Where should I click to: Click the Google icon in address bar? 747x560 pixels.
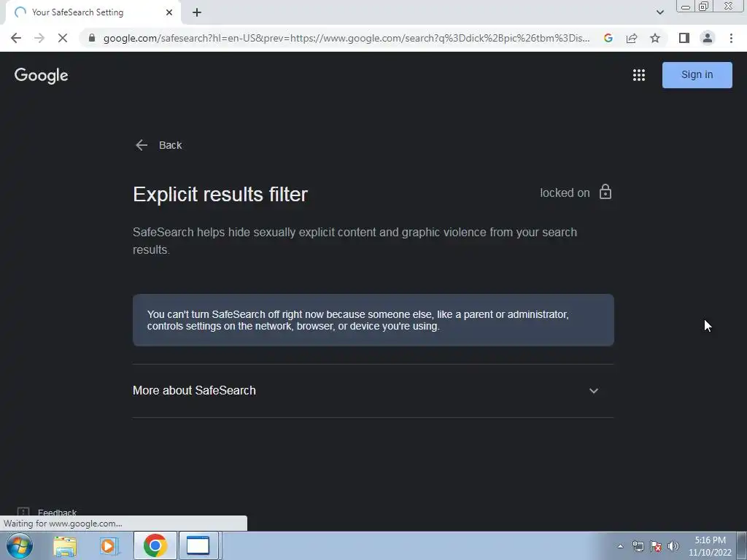(x=608, y=38)
